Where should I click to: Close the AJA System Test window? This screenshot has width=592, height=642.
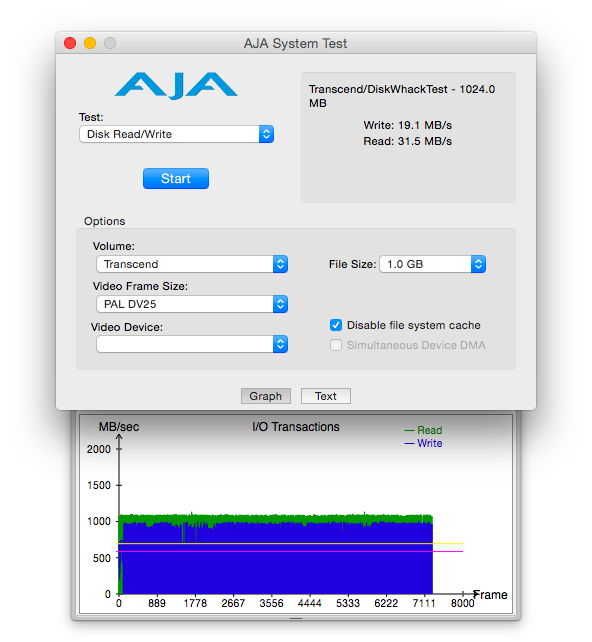(x=70, y=43)
